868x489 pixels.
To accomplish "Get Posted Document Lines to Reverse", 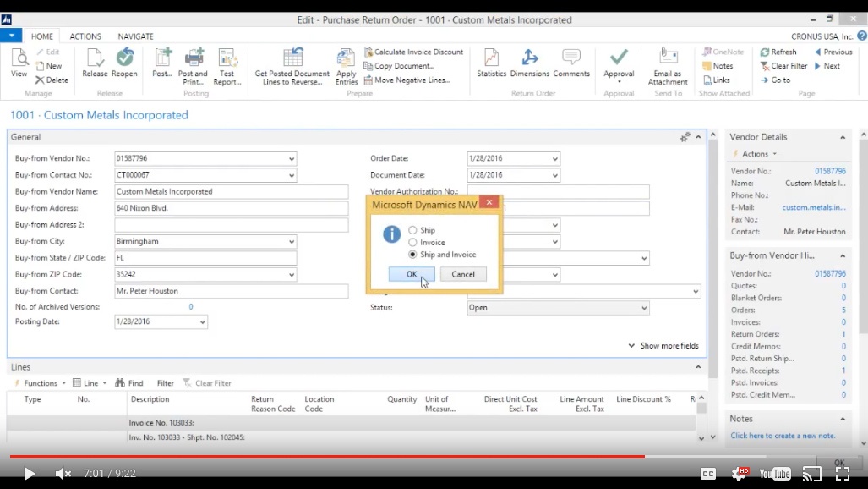I will tap(292, 67).
